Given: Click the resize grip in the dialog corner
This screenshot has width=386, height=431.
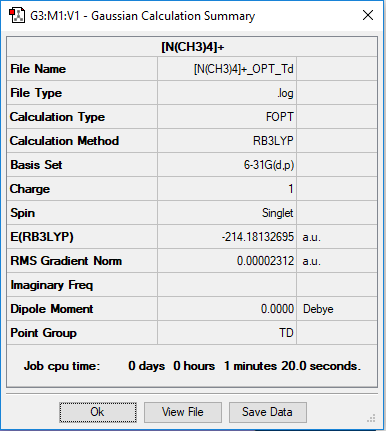Looking at the screenshot, I should tap(371, 418).
